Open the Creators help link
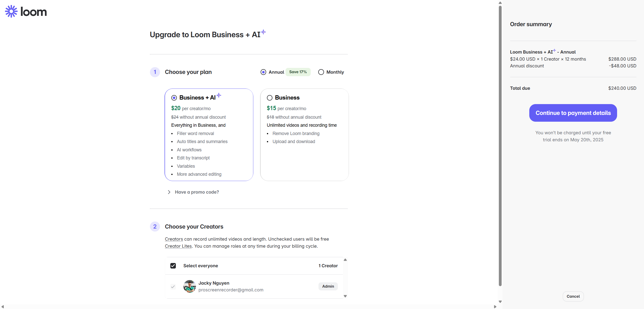644x309 pixels. [x=174, y=239]
